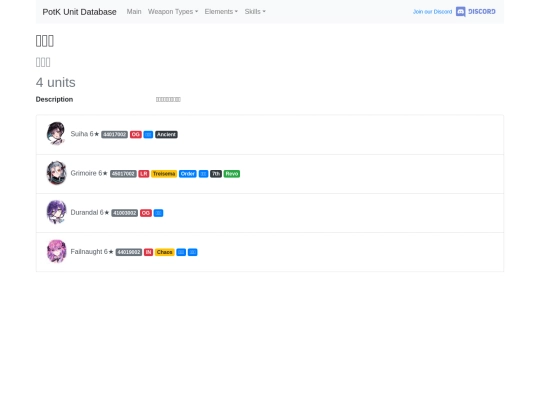Click the blue Order badge
This screenshot has width=540, height=405.
[x=188, y=174]
